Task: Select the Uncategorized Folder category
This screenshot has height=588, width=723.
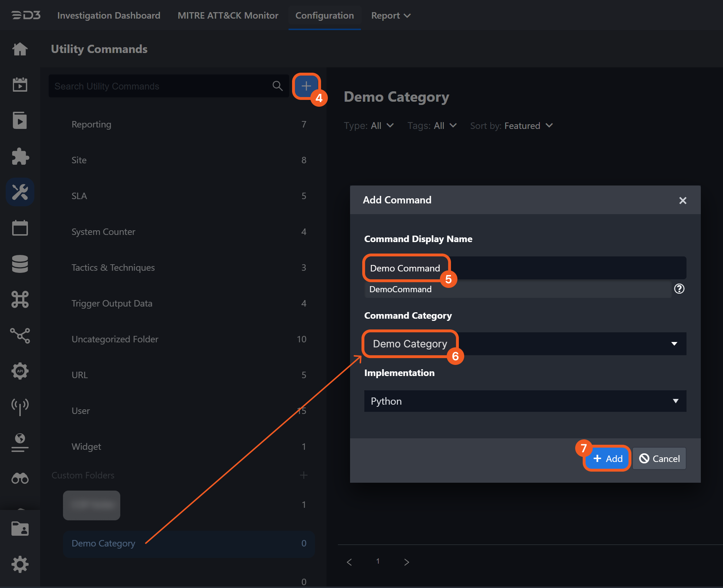Action: [115, 339]
